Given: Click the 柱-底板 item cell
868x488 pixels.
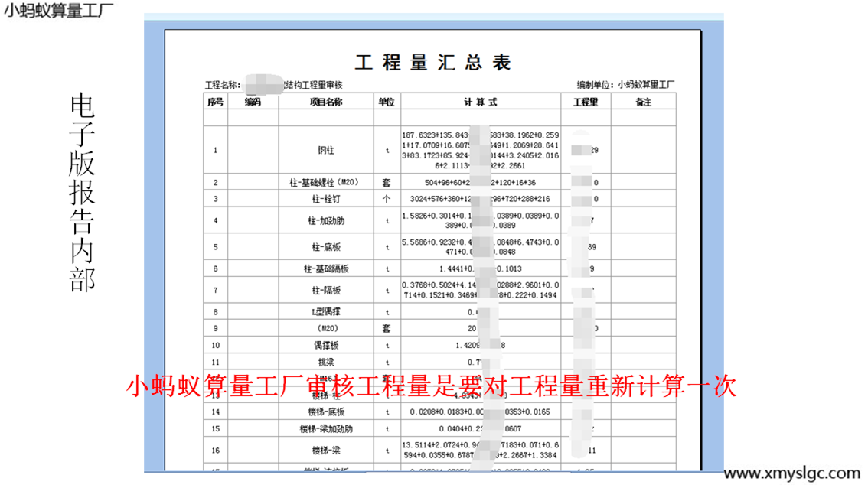Looking at the screenshot, I should (325, 247).
